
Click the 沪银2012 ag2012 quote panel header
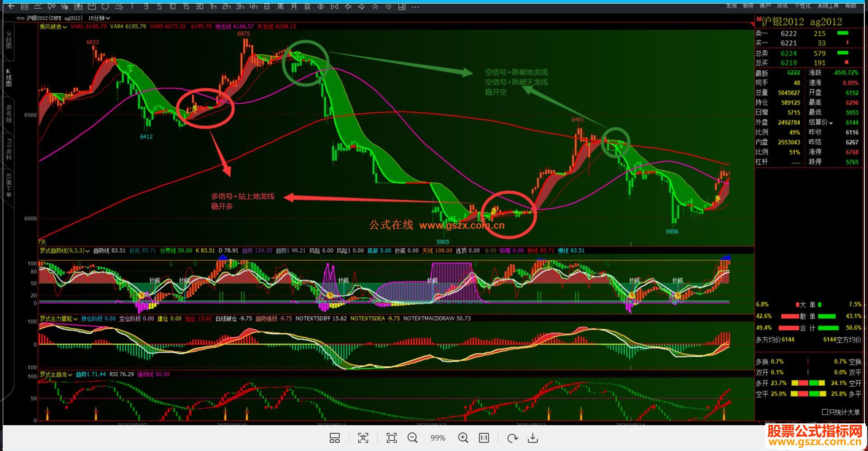click(802, 21)
